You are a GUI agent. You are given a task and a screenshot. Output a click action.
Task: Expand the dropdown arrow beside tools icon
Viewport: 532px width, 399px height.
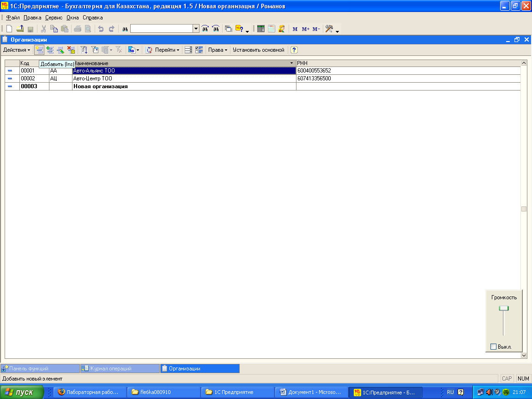337,31
